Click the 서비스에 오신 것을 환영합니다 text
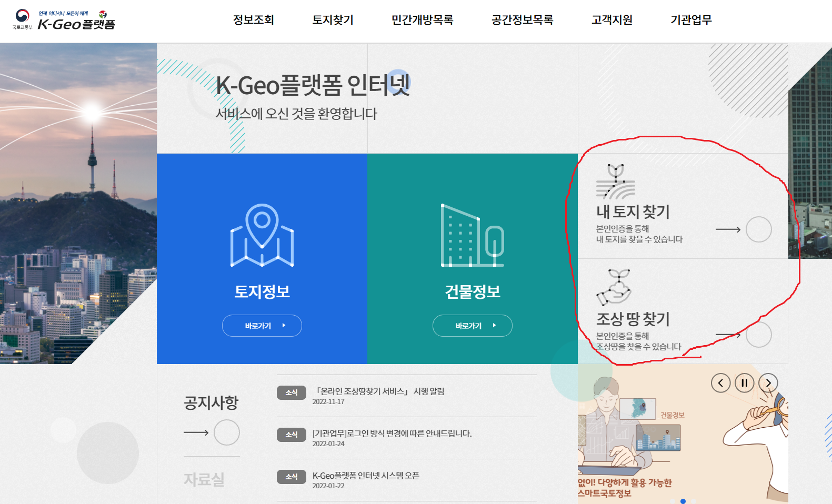 (297, 114)
